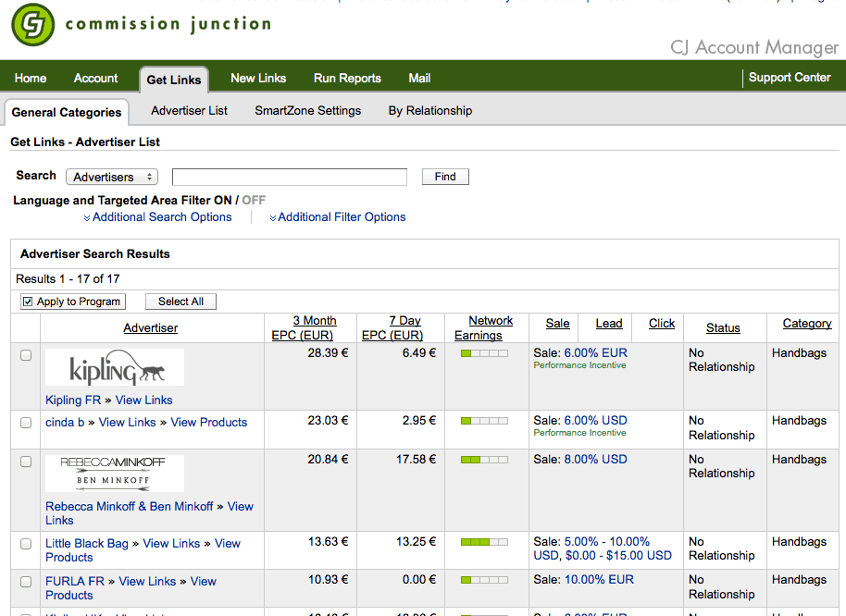Click the advertiser search text field
Image resolution: width=846 pixels, height=616 pixels.
click(x=289, y=177)
